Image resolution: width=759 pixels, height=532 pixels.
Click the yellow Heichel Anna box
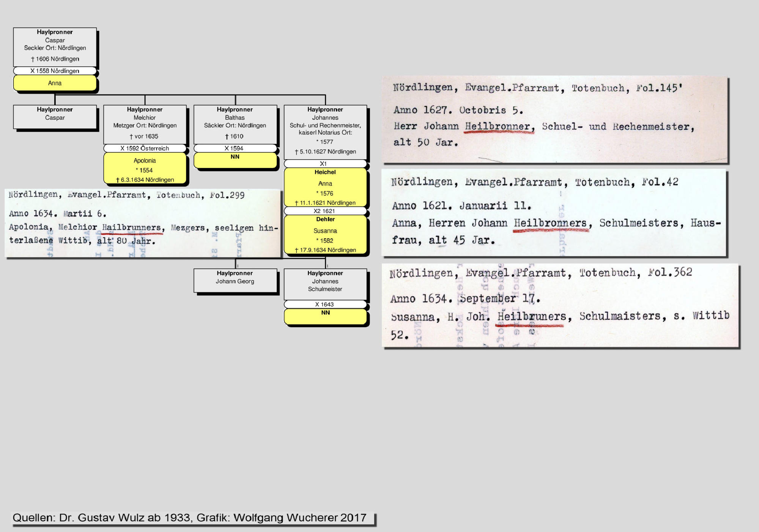325,187
